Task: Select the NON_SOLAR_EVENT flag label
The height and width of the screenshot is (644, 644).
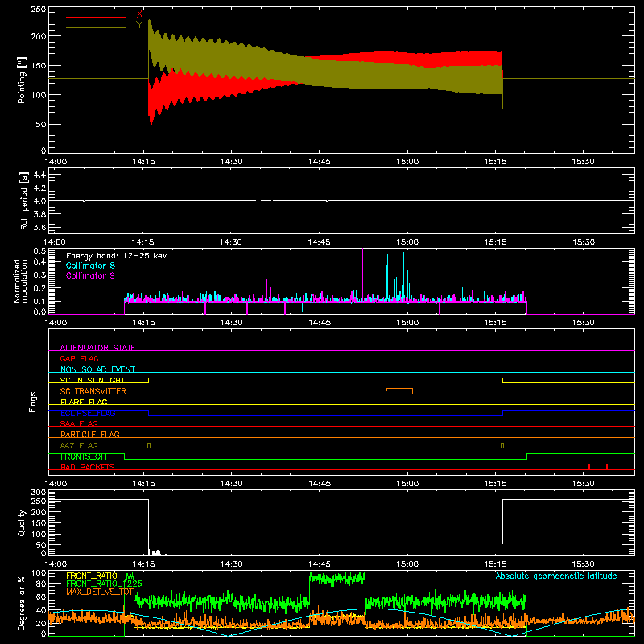Action: tap(97, 369)
